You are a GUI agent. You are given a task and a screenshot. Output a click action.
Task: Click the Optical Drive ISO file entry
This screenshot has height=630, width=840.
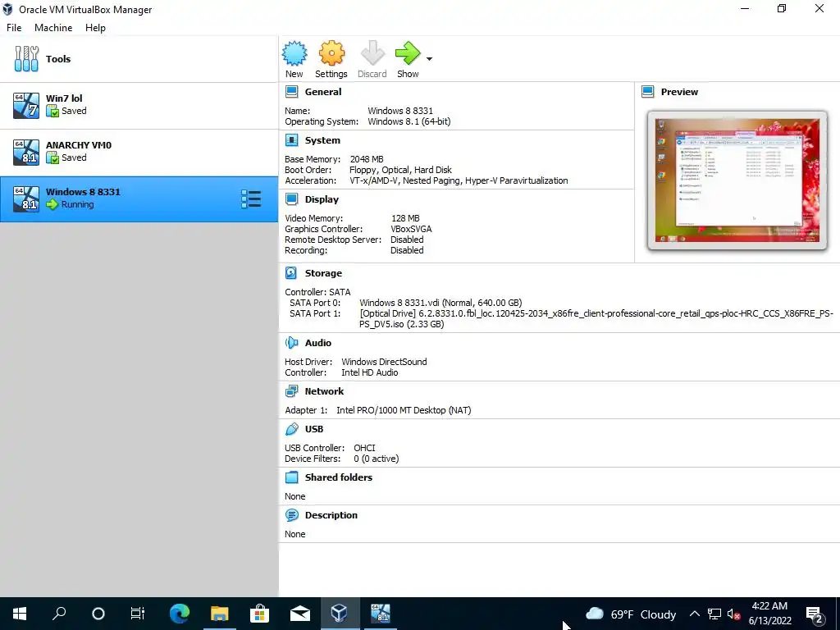point(596,319)
